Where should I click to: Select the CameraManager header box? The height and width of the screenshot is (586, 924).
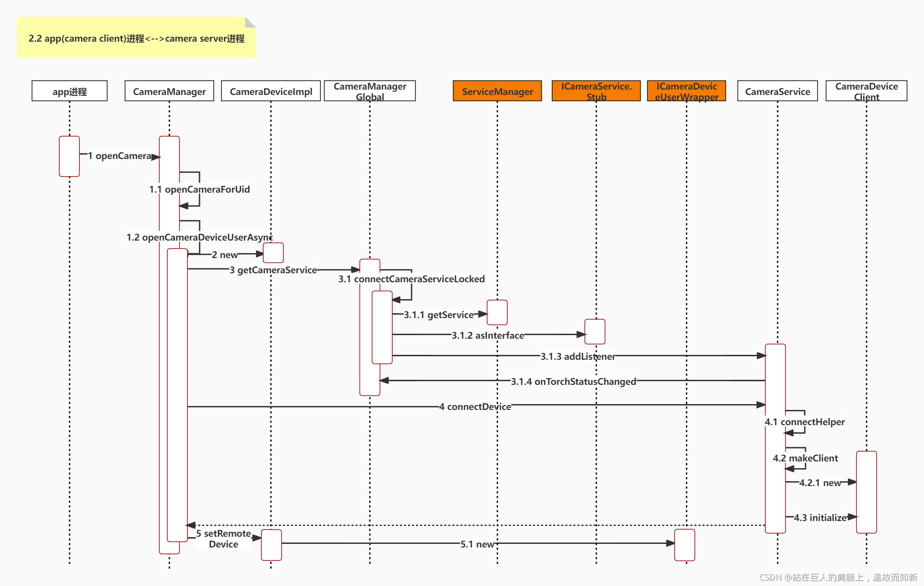[x=169, y=91]
